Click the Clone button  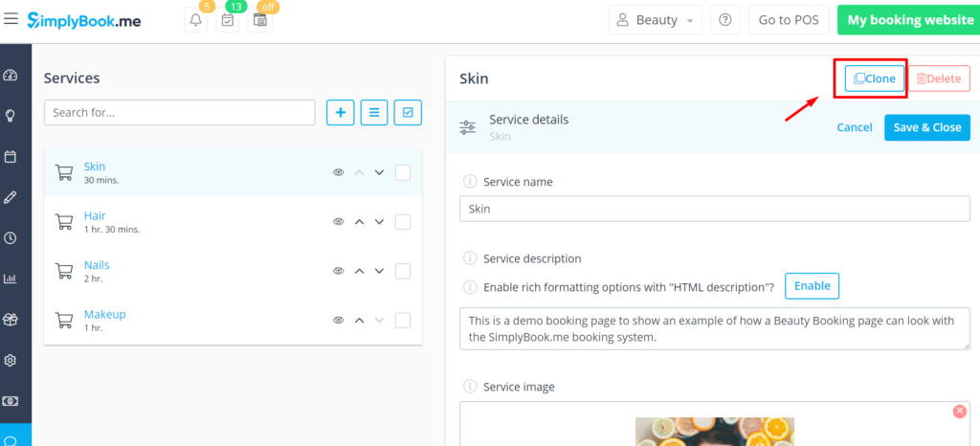click(x=875, y=78)
